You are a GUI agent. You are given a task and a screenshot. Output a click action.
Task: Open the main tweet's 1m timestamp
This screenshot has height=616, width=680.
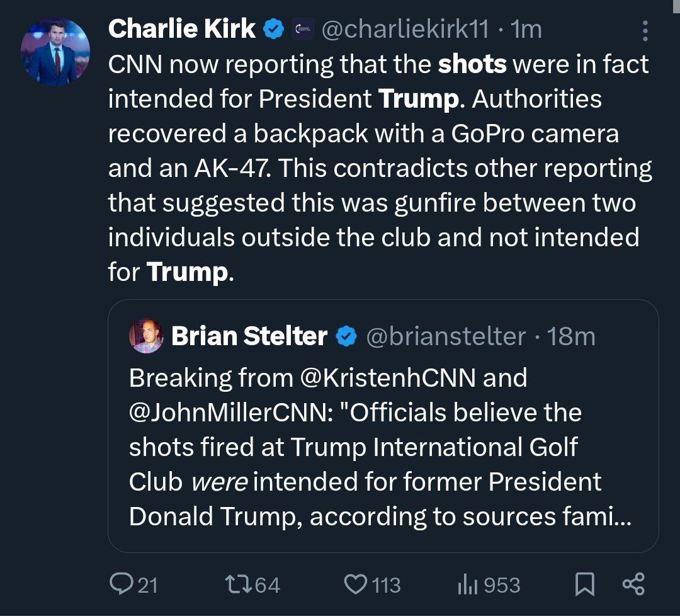point(527,29)
